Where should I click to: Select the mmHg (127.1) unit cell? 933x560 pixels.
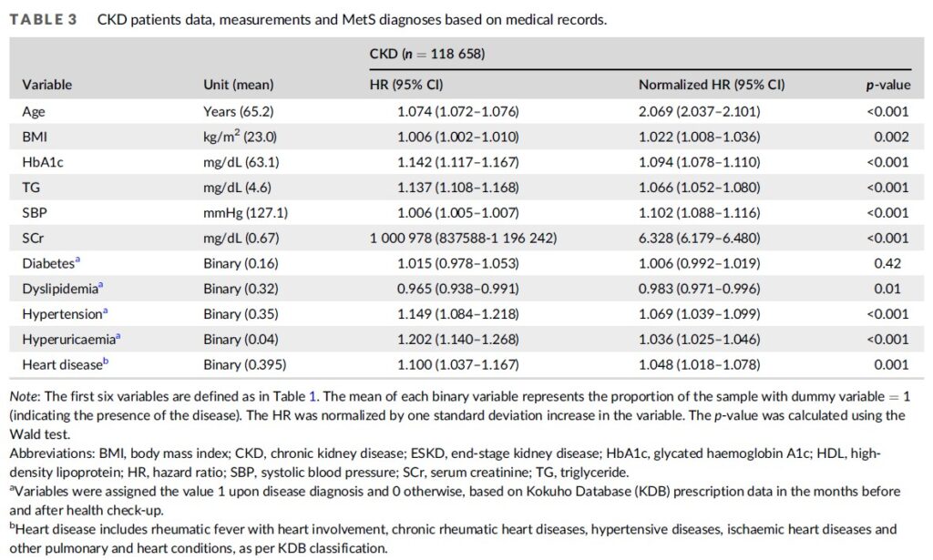[241, 212]
